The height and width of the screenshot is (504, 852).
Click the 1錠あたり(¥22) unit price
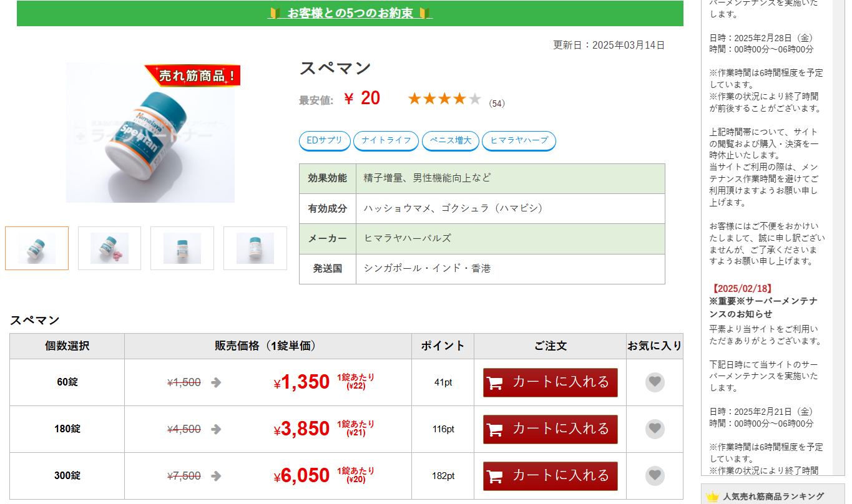click(x=356, y=382)
